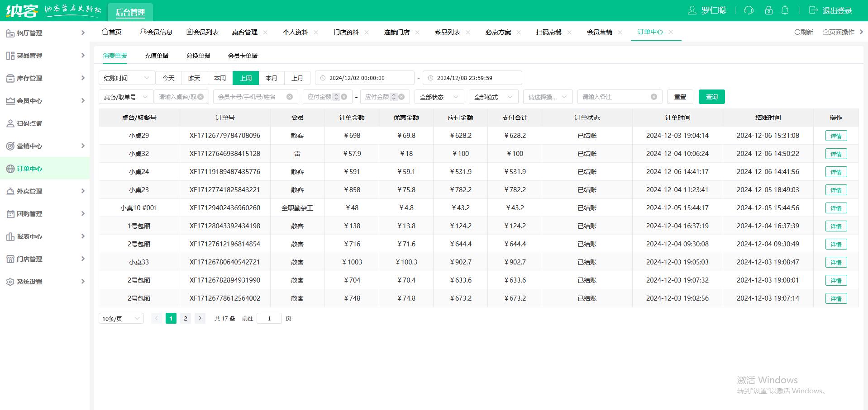The width and height of the screenshot is (868, 410).
Task: Open the 结账时间 dropdown
Action: coord(127,78)
